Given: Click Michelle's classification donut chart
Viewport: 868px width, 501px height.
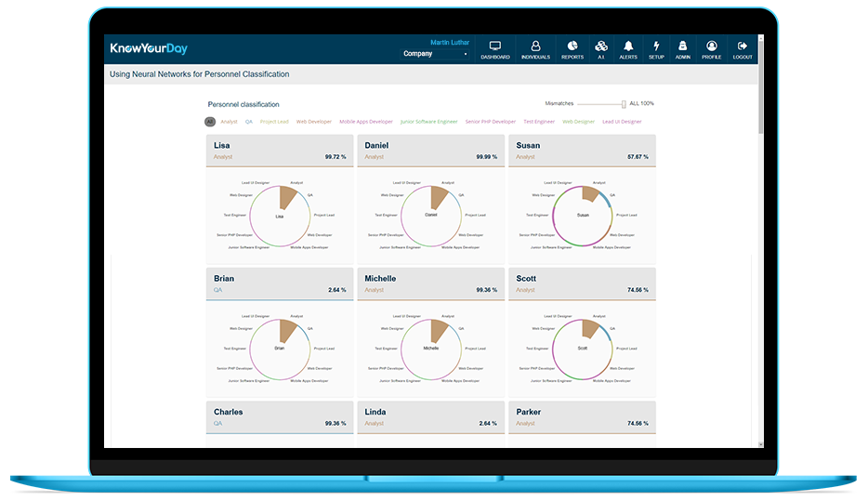Looking at the screenshot, I should [430, 349].
